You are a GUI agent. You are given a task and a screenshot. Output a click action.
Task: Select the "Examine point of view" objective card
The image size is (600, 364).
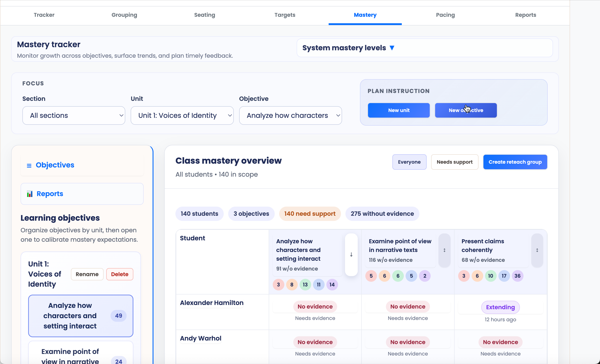[81, 355]
